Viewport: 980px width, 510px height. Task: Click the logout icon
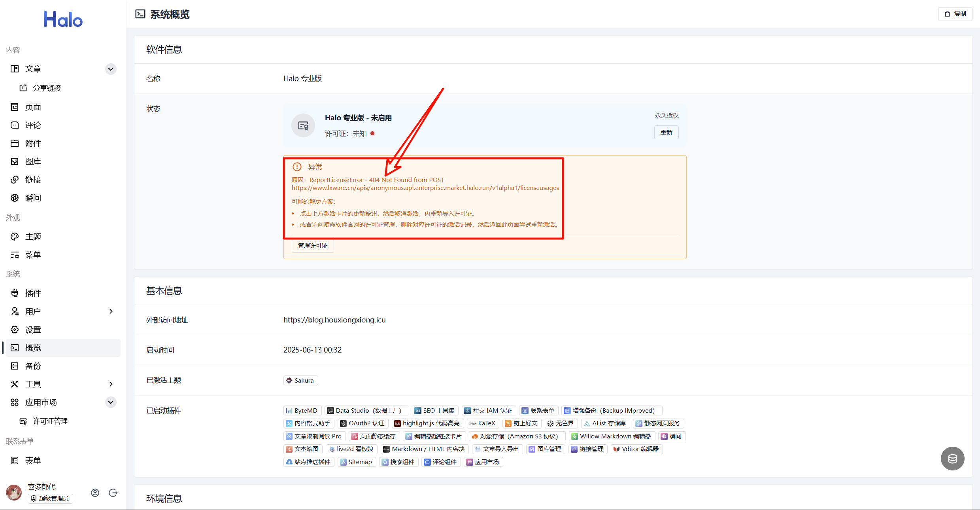point(113,493)
